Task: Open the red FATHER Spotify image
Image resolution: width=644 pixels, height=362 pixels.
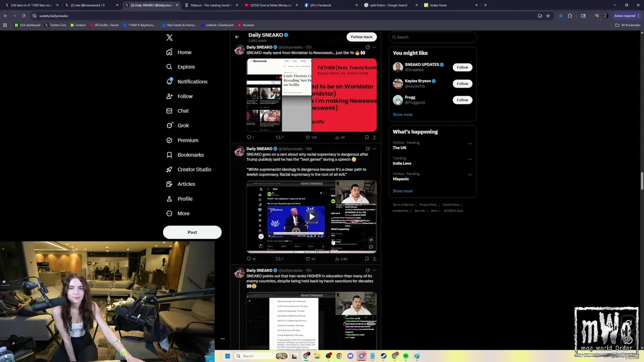Action: pyautogui.click(x=344, y=95)
